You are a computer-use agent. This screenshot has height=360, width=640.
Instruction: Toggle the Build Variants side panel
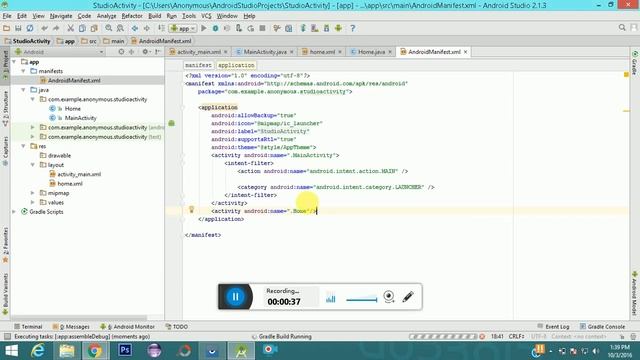point(5,294)
